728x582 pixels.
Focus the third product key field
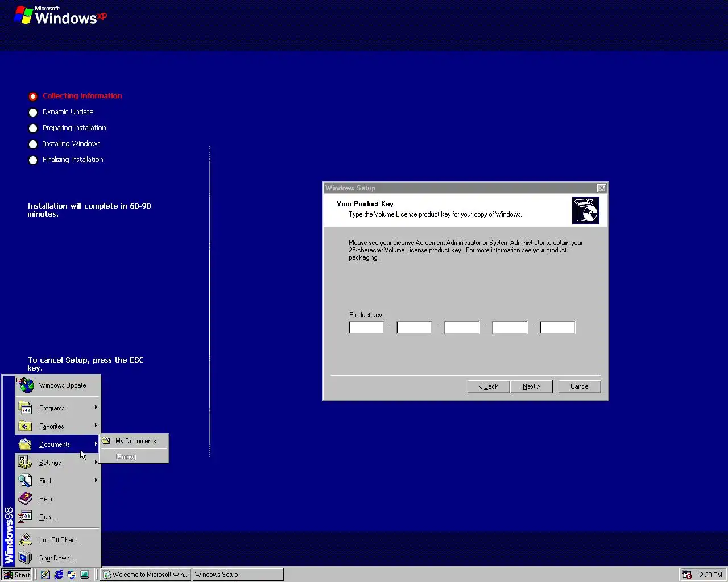tap(462, 327)
